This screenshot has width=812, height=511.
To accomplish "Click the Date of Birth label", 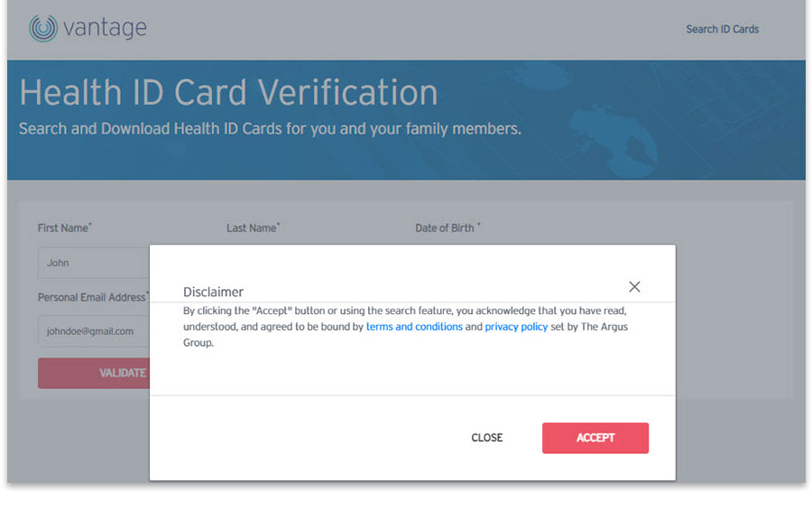I will (x=448, y=228).
